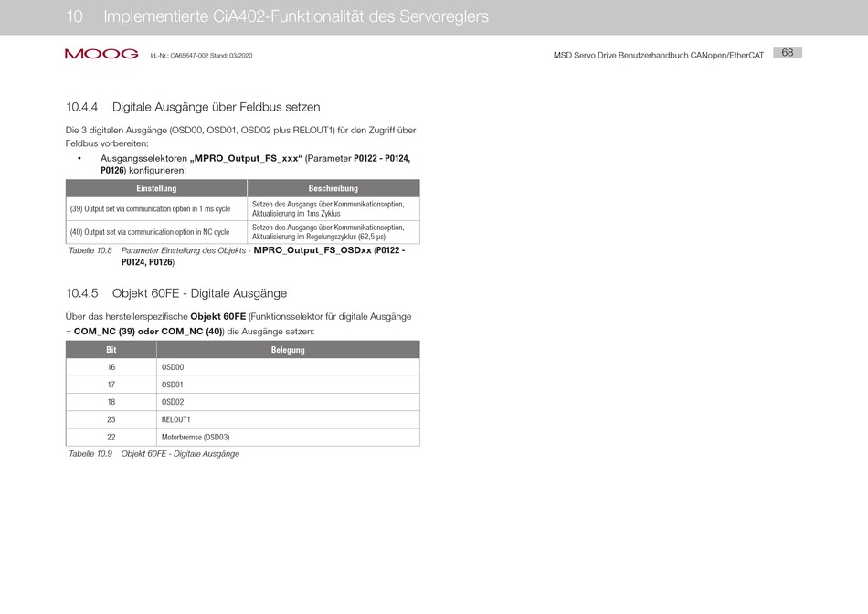868x614 pixels.
Task: Select the bit cell '16'
Action: [x=111, y=367]
